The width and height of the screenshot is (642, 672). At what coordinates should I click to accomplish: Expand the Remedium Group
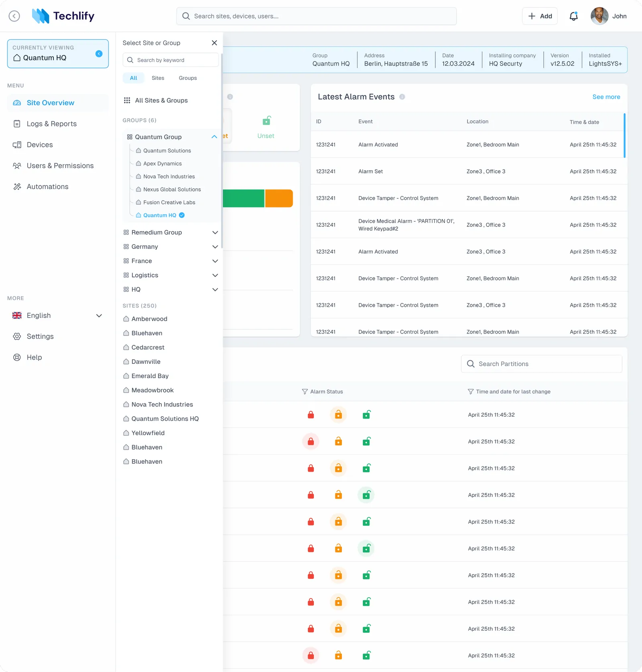215,232
